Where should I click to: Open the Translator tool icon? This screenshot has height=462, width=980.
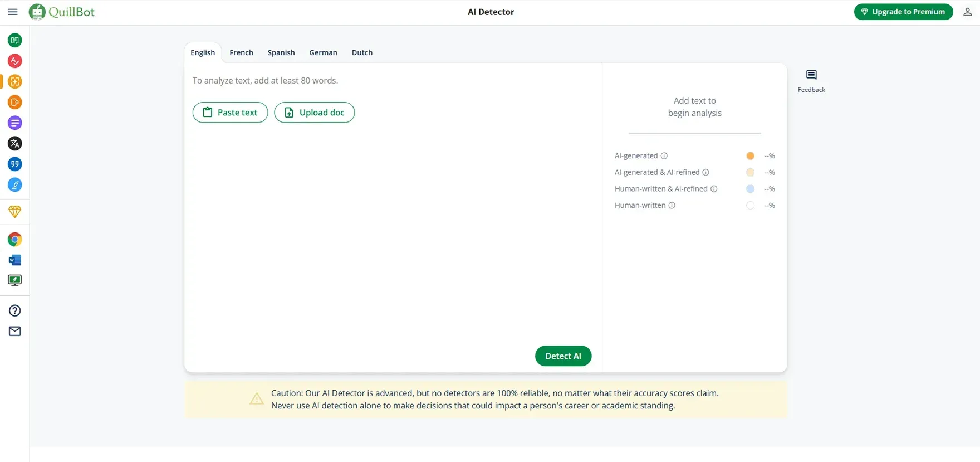pyautogui.click(x=15, y=143)
